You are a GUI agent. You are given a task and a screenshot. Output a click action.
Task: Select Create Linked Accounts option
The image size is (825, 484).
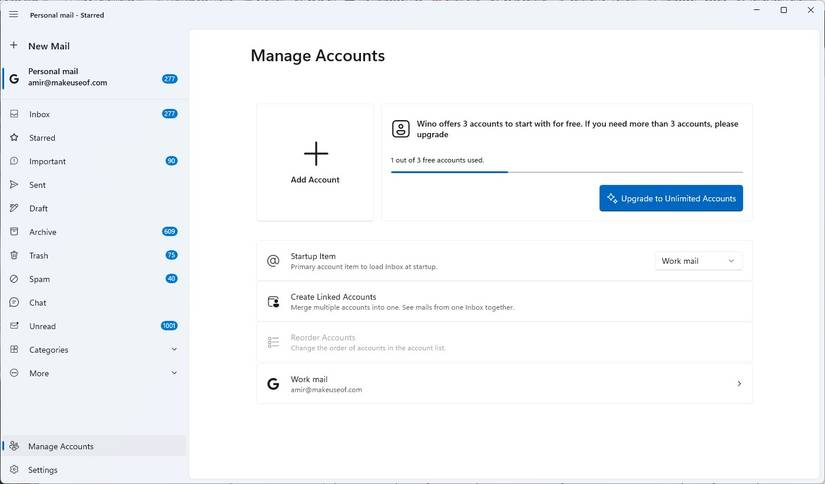tap(504, 301)
